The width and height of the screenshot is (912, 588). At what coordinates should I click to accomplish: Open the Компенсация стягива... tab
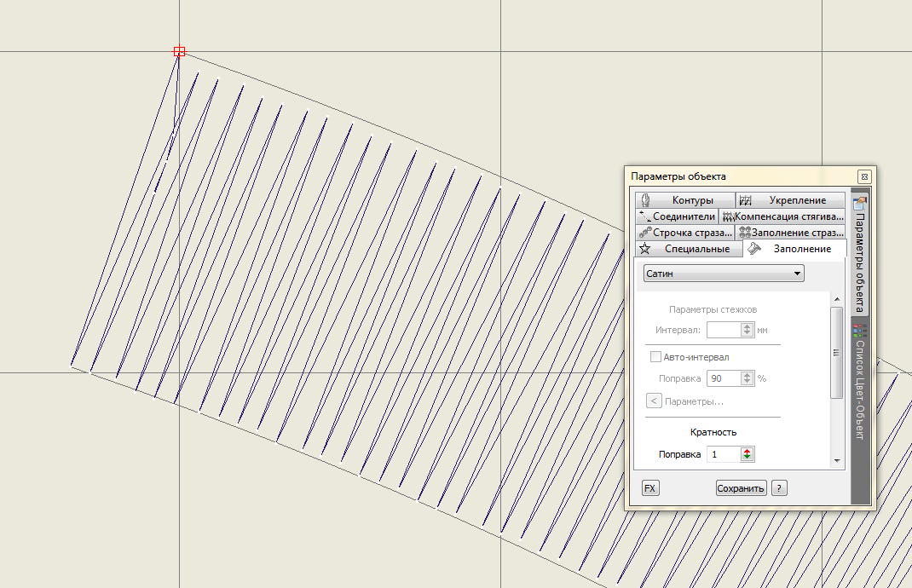782,216
